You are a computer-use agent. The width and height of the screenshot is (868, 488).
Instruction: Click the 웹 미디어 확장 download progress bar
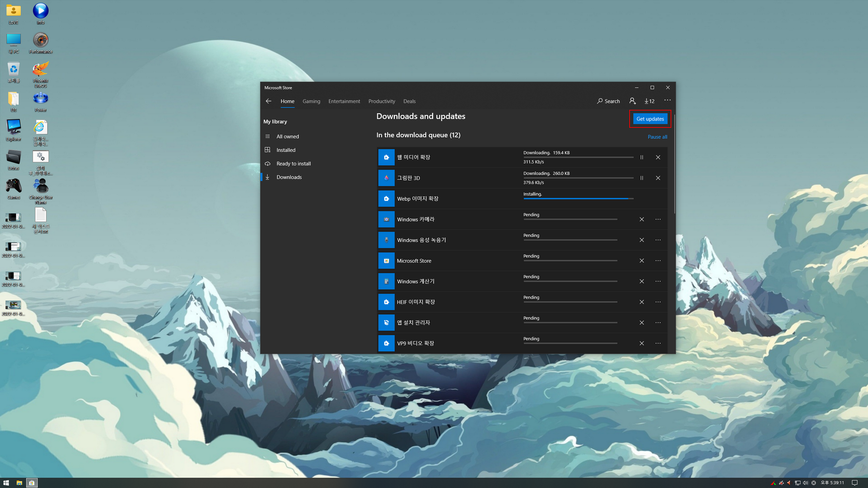[578, 157]
